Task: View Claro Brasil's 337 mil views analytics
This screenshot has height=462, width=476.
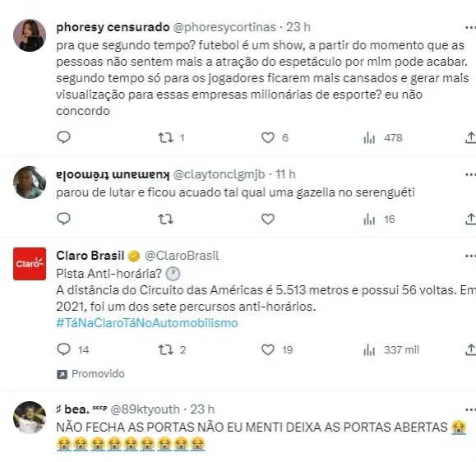Action: (391, 350)
